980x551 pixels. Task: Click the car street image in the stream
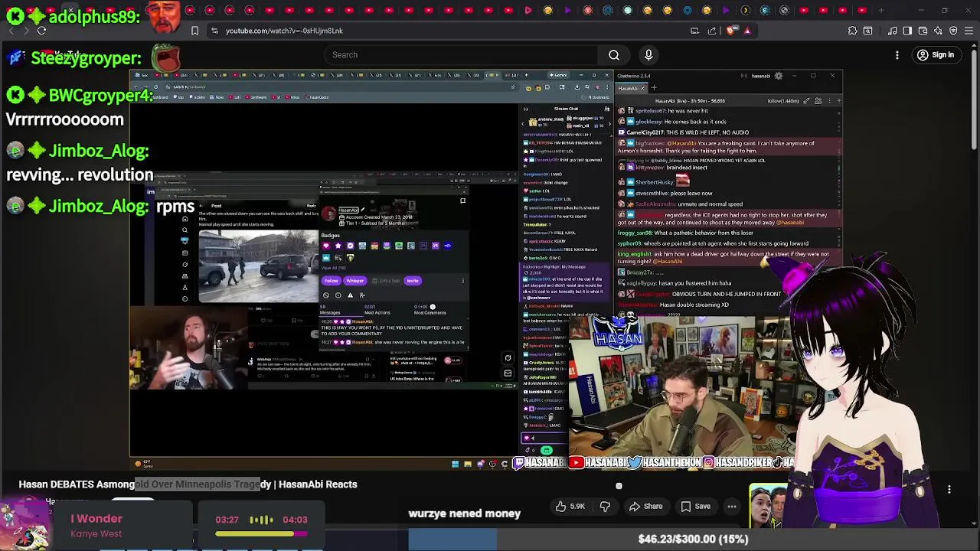click(x=259, y=266)
